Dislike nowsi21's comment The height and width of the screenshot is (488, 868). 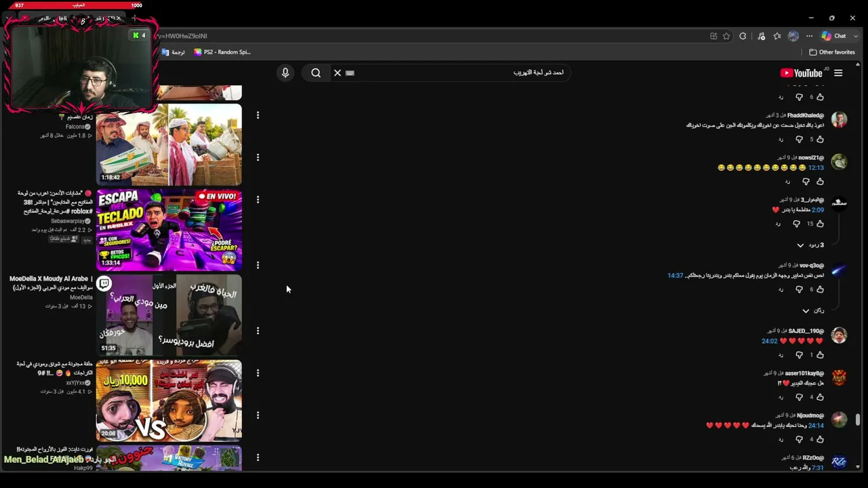(806, 181)
